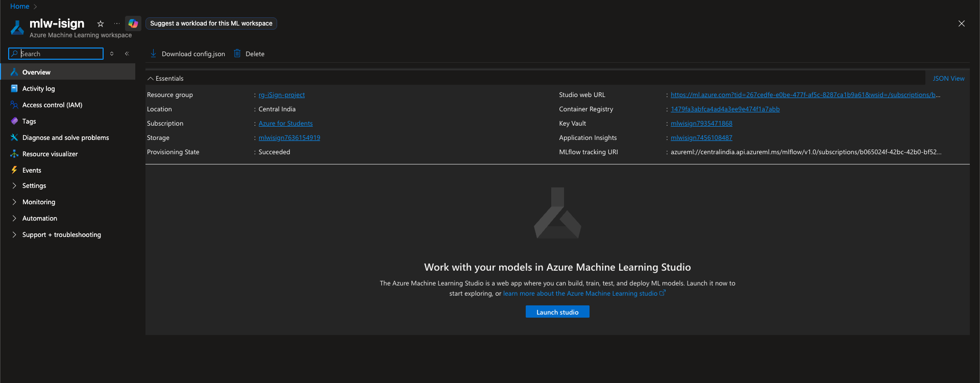
Task: Click the Succeeded provisioning state value
Action: (x=274, y=152)
